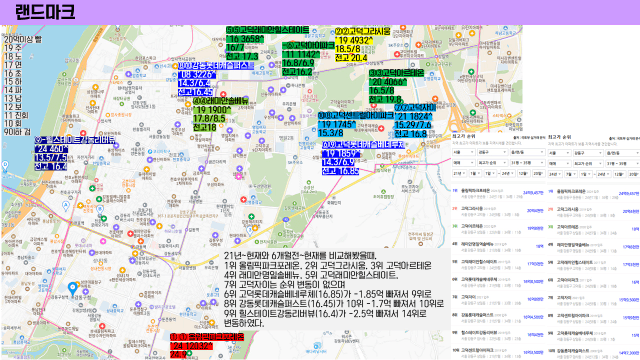
Task: Click 7위 고덕자이 entry in left ranking list
Action: point(498,300)
